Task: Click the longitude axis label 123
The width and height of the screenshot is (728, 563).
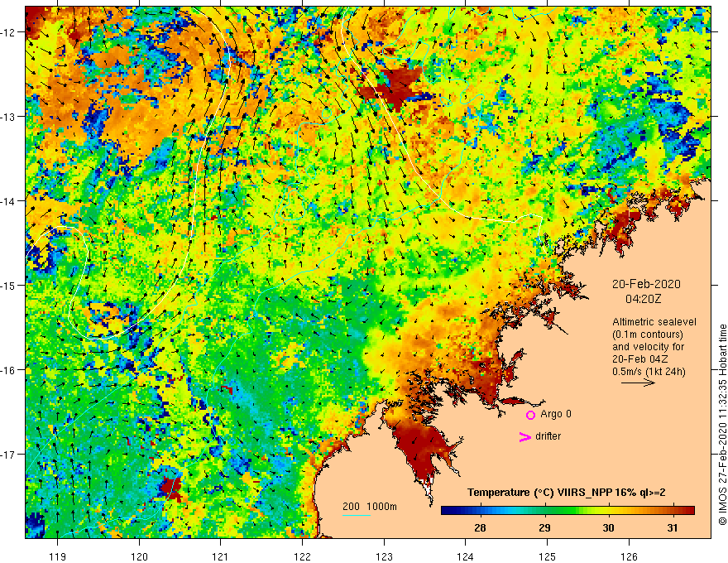Action: [x=384, y=556]
